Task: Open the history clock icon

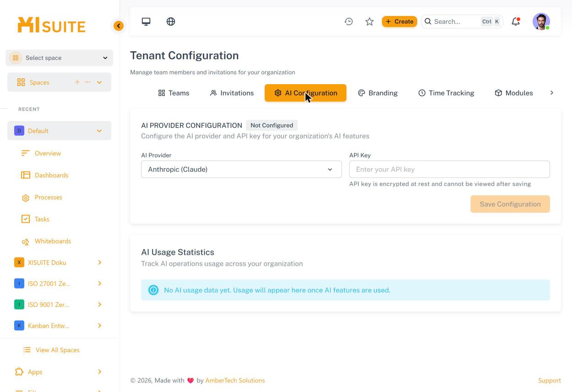Action: click(349, 21)
